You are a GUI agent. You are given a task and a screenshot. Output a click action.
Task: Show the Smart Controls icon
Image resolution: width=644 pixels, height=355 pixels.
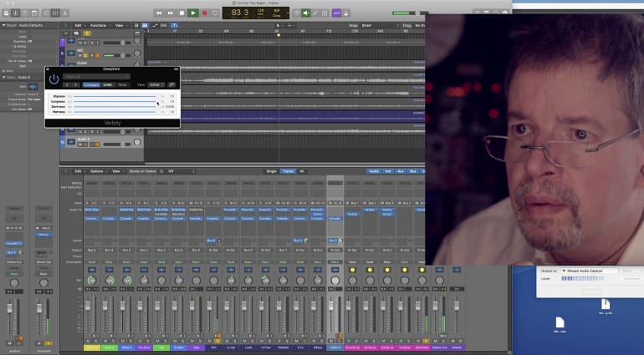pos(46,13)
